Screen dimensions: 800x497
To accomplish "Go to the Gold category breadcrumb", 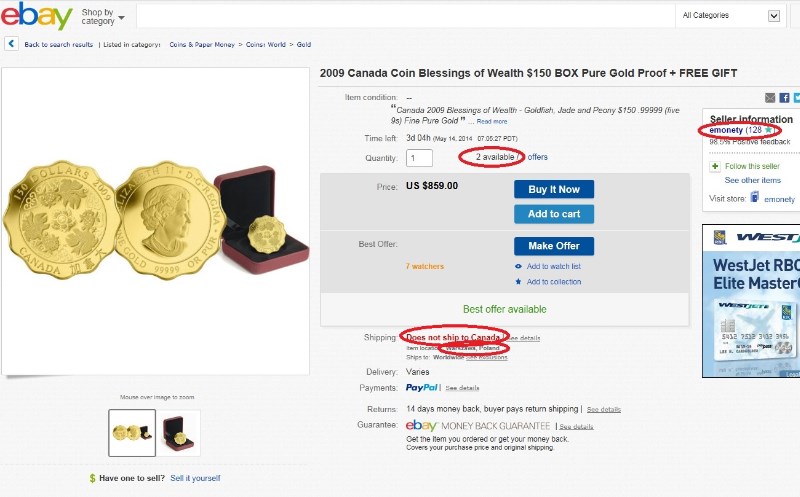I will [x=303, y=44].
